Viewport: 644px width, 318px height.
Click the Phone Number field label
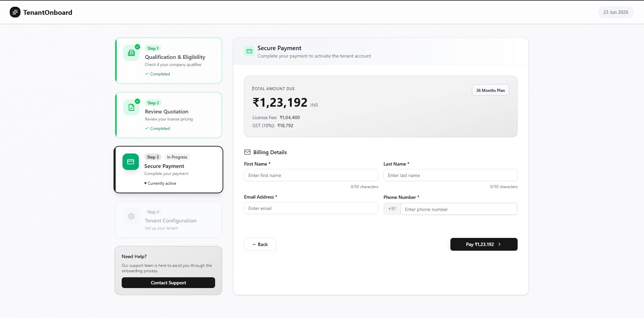coord(401,197)
